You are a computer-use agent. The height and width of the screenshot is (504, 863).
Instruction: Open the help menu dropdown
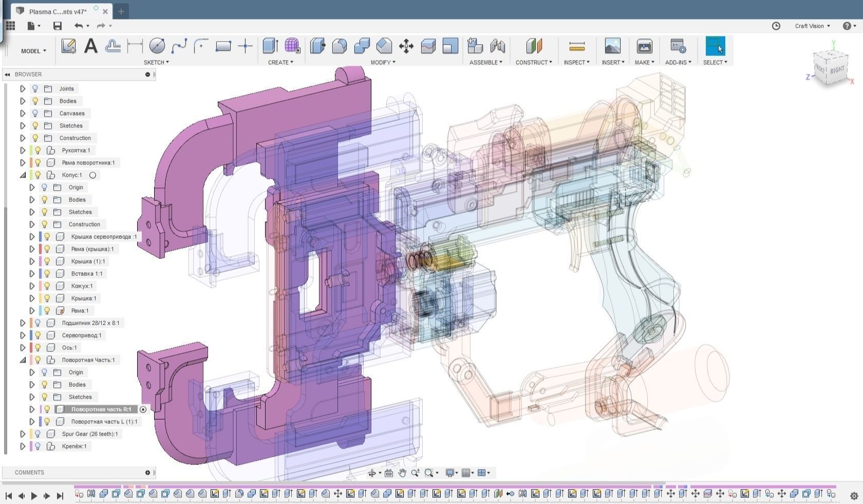[850, 26]
